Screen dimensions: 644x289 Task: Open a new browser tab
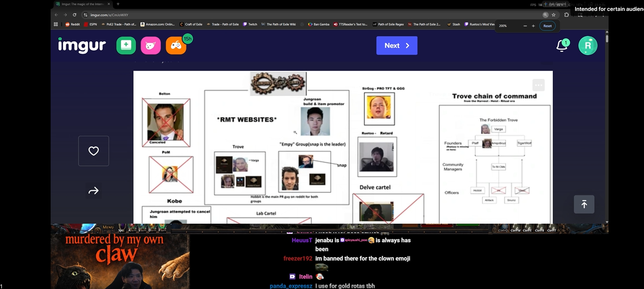tap(118, 4)
